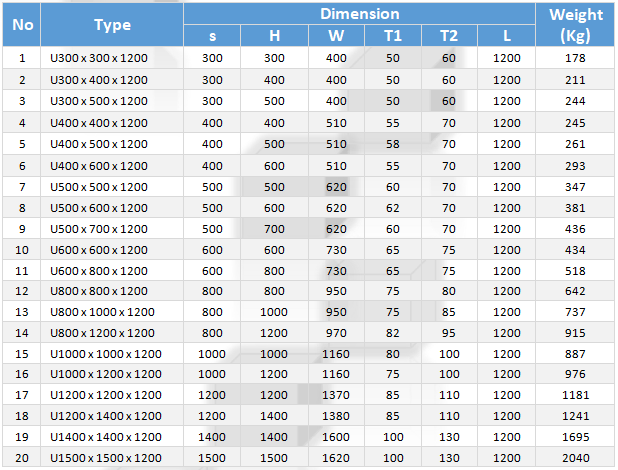Select the weight cell showing 2040

(576, 457)
